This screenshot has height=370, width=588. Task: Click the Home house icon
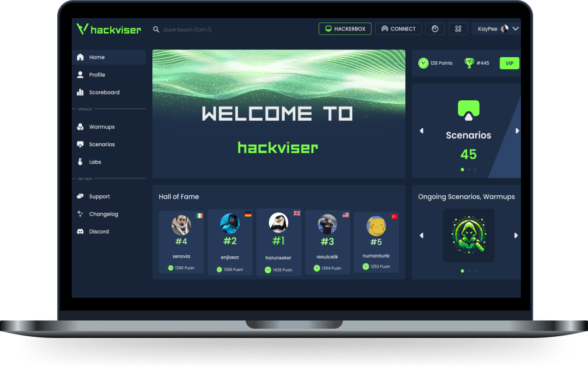tap(80, 57)
